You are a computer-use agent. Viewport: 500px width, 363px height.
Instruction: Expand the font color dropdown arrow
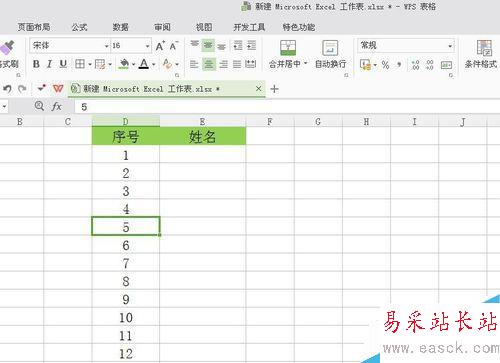(154, 64)
